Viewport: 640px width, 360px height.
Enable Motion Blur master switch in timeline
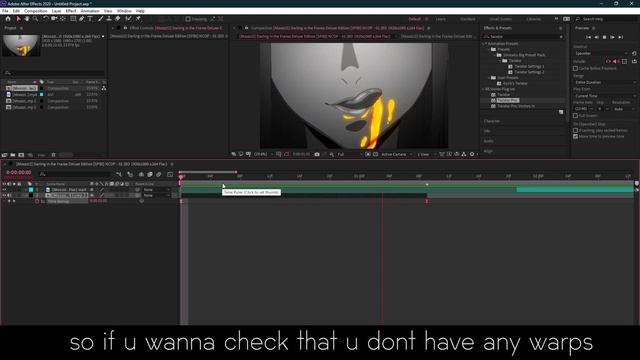coord(159,174)
